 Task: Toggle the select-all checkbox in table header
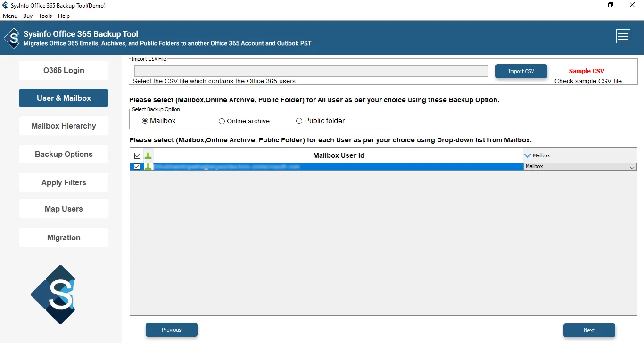pyautogui.click(x=137, y=155)
